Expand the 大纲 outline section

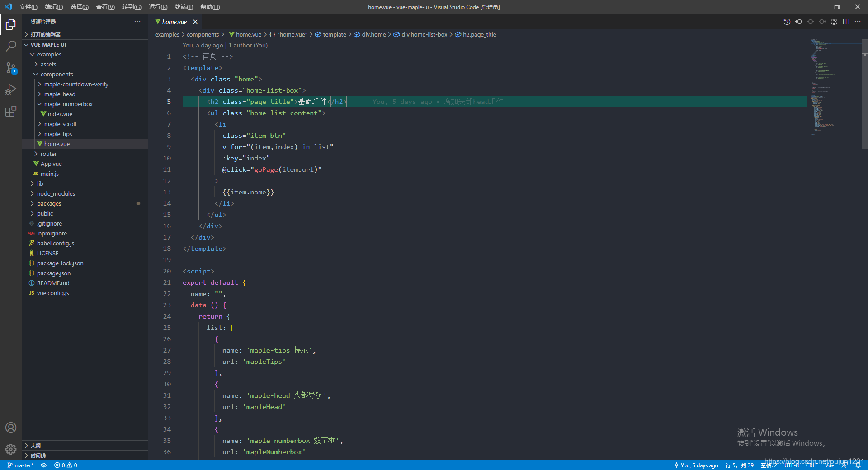[x=85, y=446]
